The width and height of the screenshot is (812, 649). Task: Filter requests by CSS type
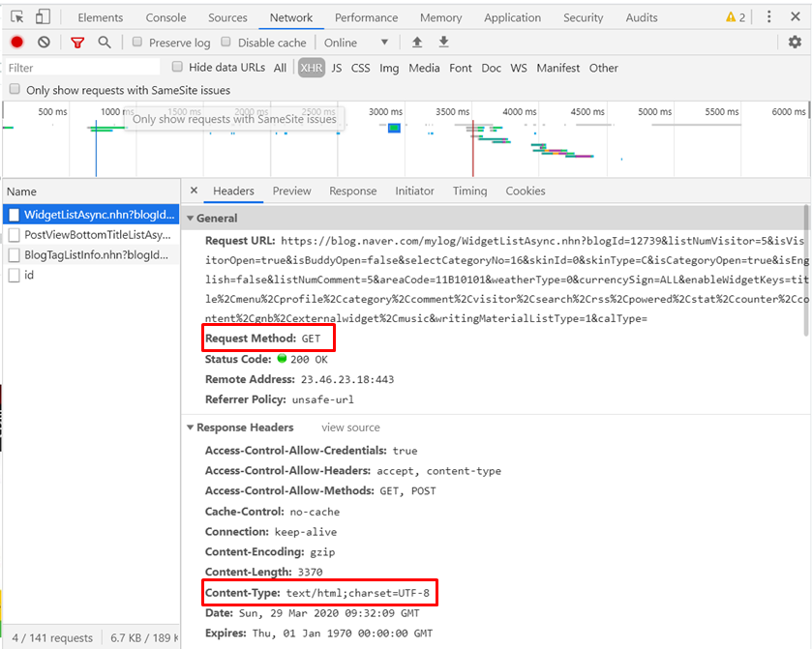pos(360,68)
